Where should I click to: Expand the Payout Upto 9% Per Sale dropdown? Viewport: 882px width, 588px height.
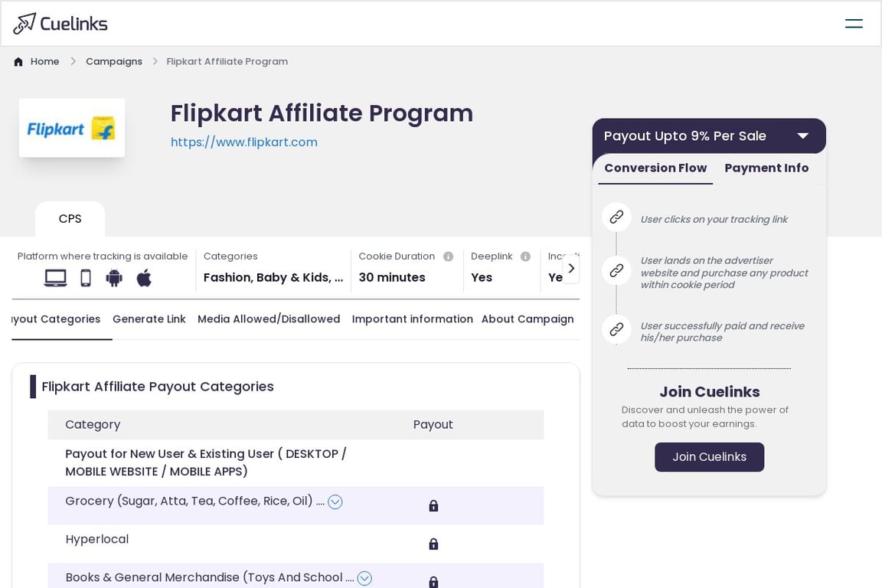tap(802, 136)
